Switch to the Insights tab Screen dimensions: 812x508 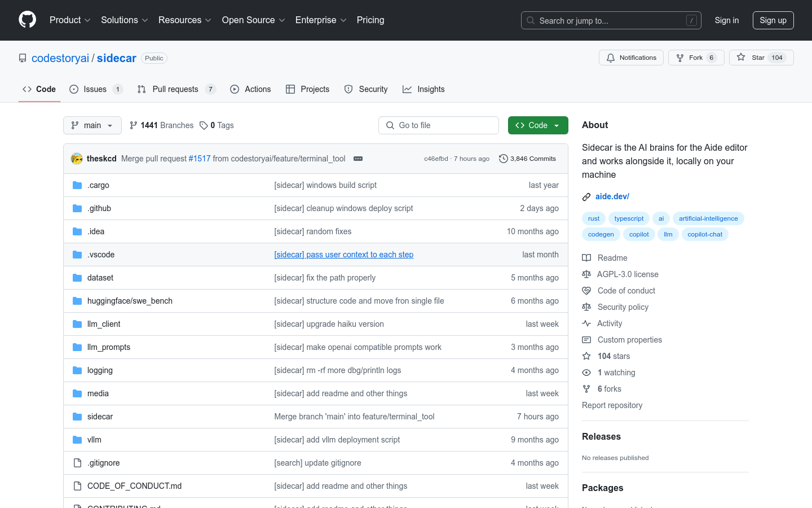point(423,89)
